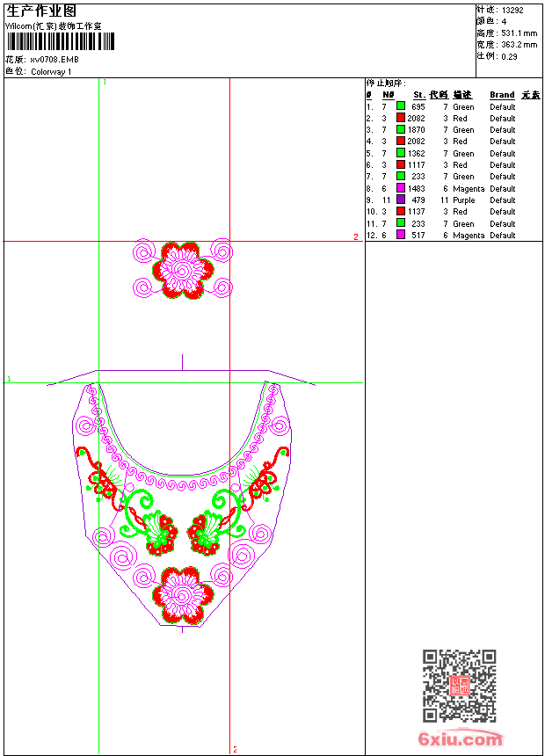Click the 'St.' column header

pos(419,95)
